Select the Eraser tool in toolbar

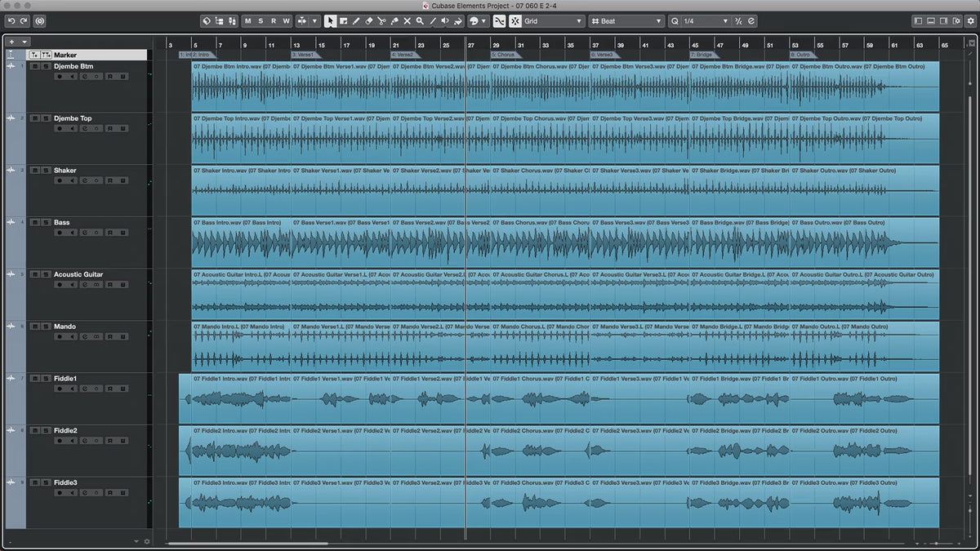pos(368,21)
